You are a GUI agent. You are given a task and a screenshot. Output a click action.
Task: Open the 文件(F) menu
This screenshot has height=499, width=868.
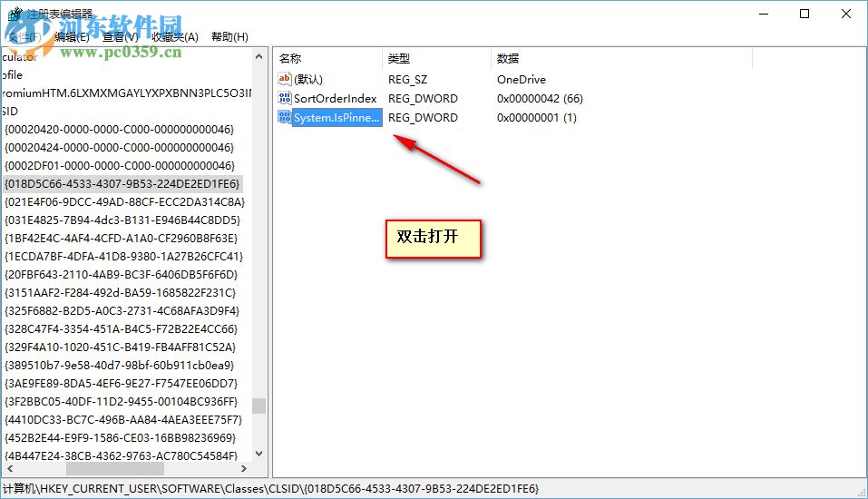[24, 37]
